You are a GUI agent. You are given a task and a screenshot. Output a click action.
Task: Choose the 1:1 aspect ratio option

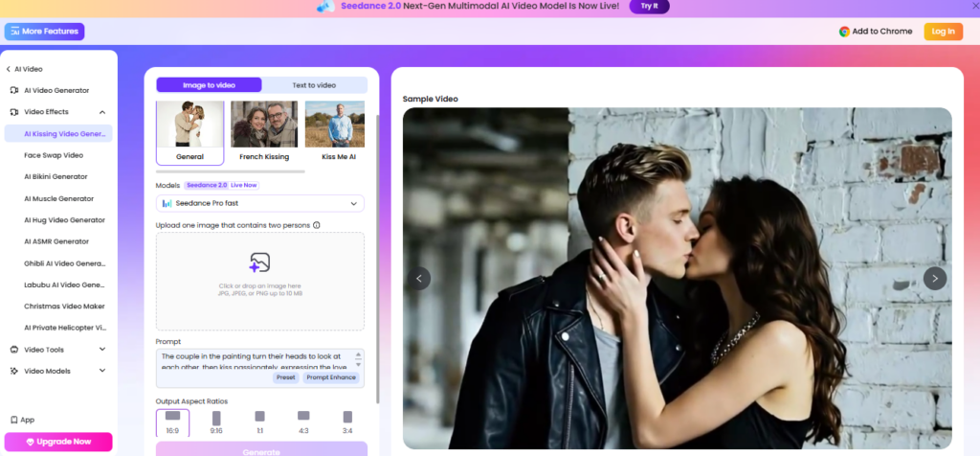click(260, 422)
